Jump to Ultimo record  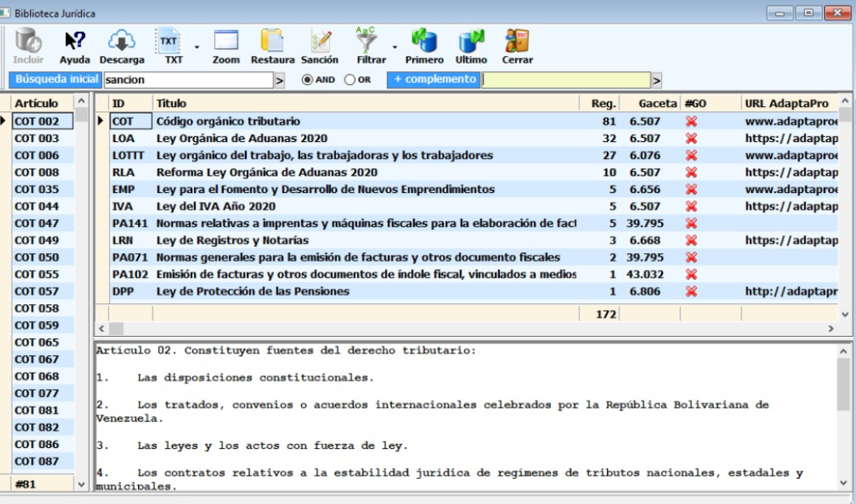coord(471,41)
